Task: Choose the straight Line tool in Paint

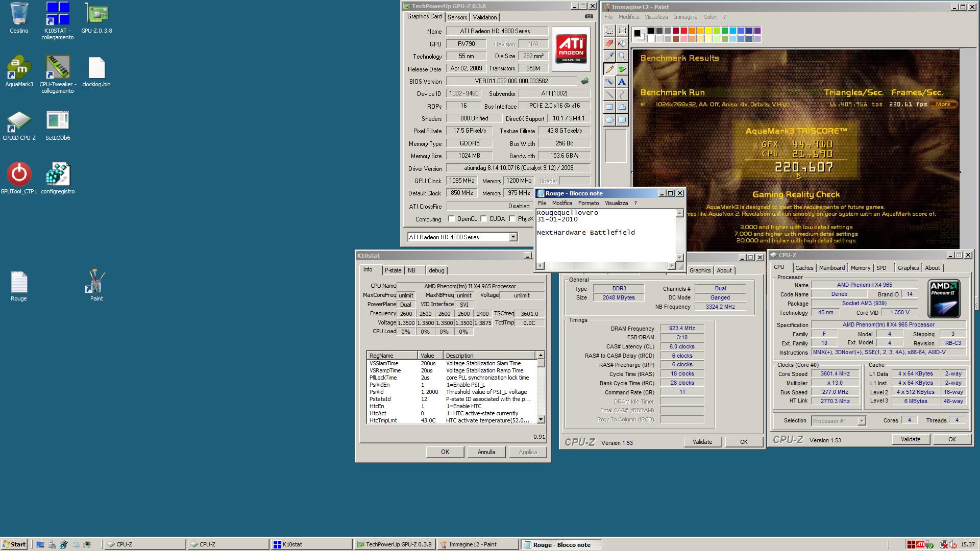Action: click(x=609, y=94)
